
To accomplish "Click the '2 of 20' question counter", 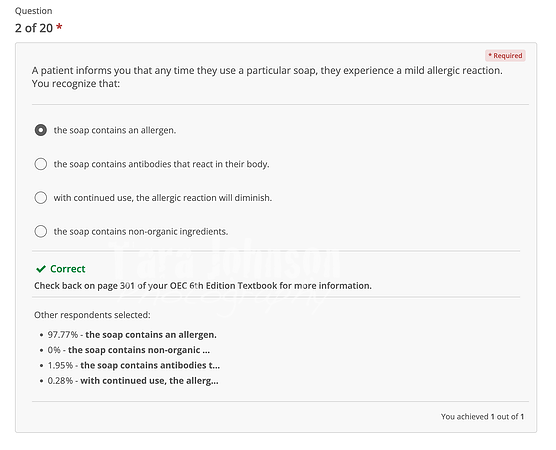I will coord(34,28).
